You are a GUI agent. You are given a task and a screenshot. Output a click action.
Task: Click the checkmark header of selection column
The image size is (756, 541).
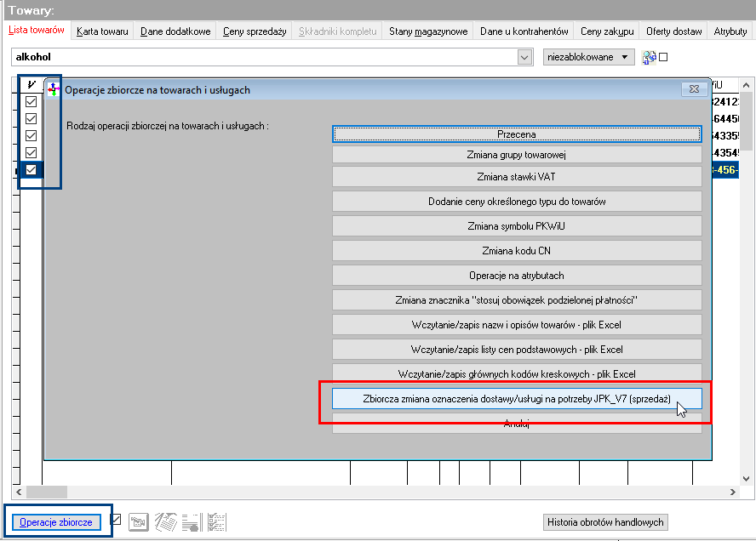click(31, 85)
